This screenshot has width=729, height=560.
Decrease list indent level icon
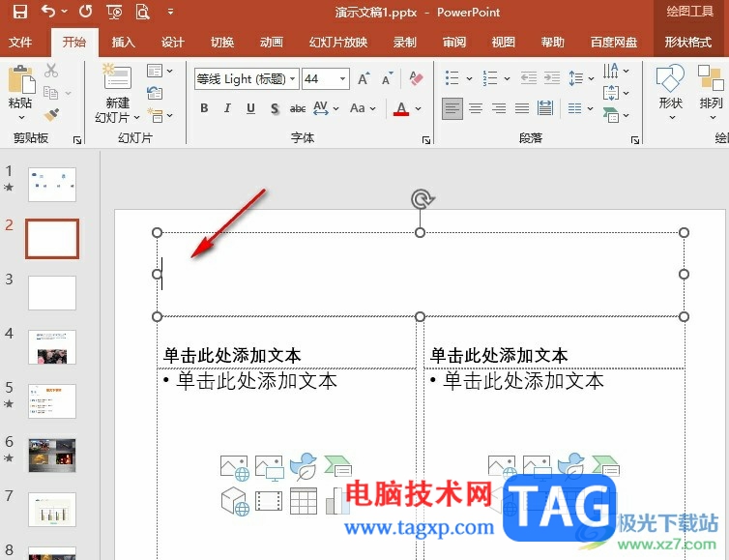529,77
